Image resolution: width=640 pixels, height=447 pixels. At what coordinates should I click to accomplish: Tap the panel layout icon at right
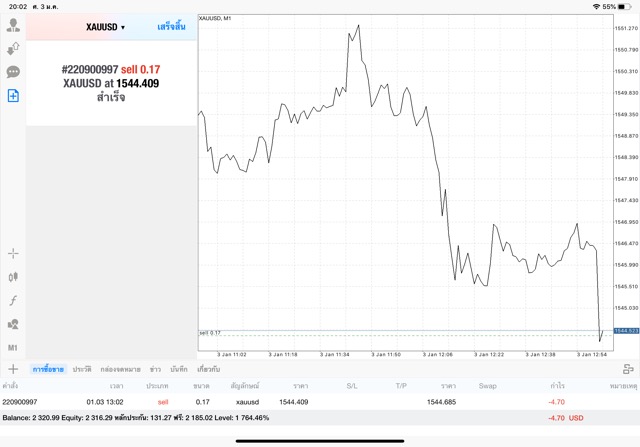point(627,370)
